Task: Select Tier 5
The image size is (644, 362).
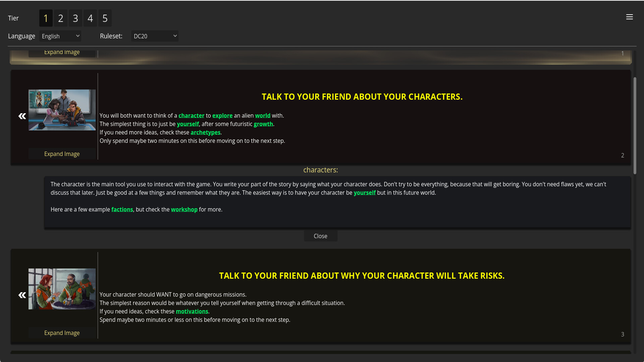Action: tap(105, 18)
